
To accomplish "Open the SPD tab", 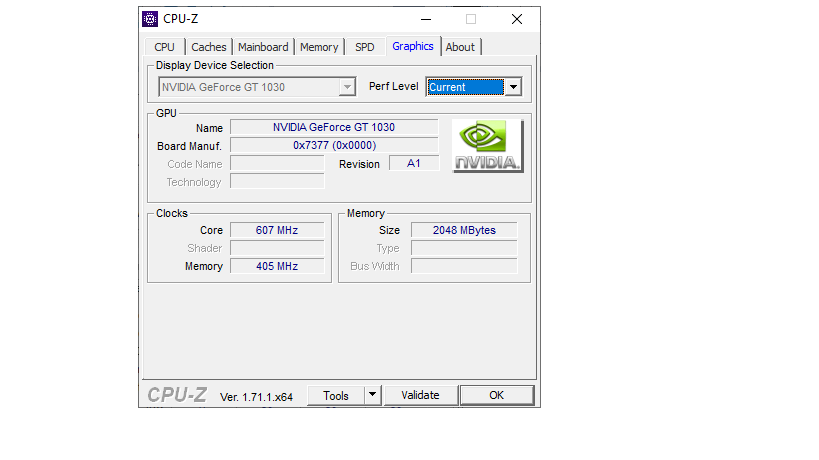I will pyautogui.click(x=365, y=47).
